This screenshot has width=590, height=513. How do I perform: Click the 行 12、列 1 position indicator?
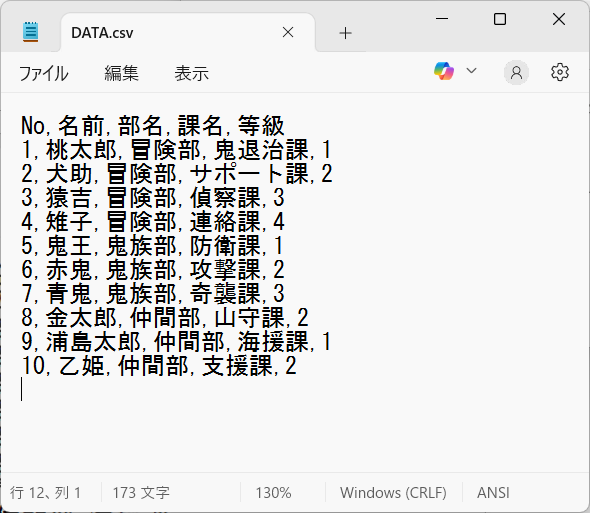pos(45,493)
